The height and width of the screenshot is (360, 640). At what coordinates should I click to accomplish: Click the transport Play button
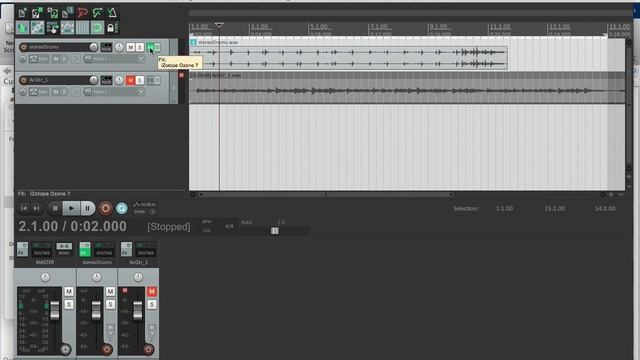(71, 208)
